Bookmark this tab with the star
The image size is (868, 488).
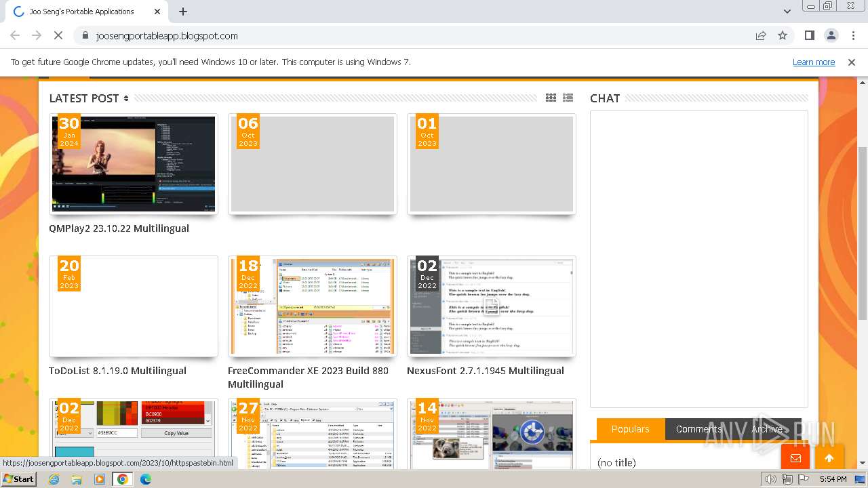click(783, 36)
